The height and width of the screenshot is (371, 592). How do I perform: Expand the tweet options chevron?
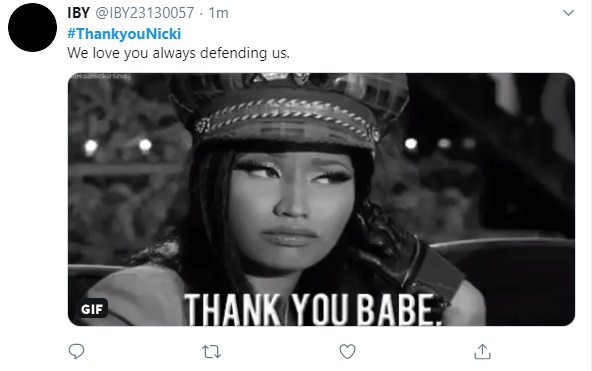[568, 13]
